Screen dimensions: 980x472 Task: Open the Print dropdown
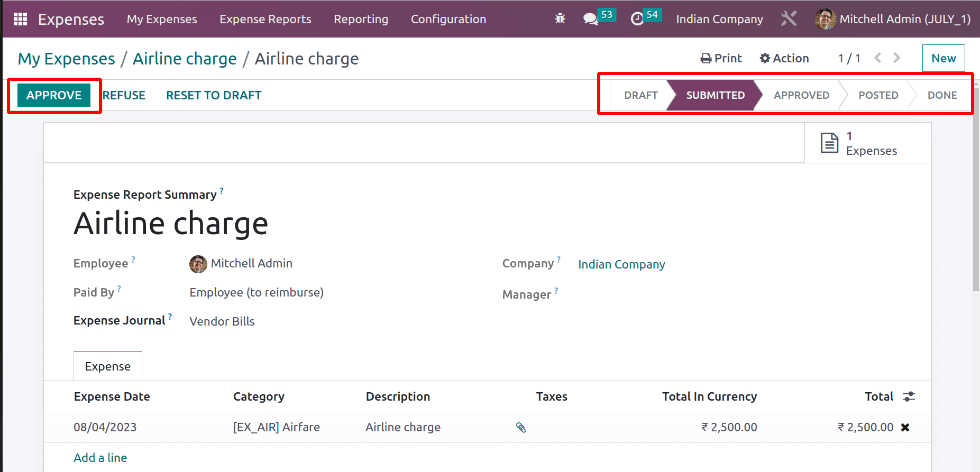721,58
